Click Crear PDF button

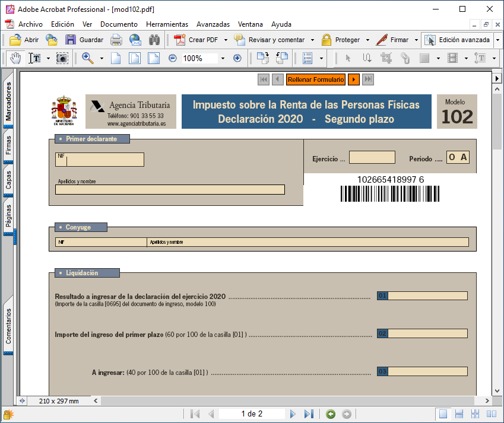tap(196, 40)
